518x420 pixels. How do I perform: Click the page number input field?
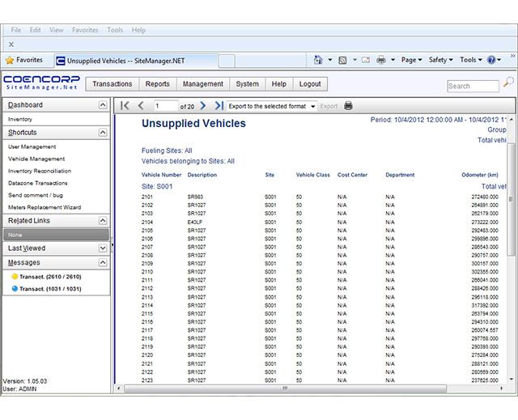164,105
